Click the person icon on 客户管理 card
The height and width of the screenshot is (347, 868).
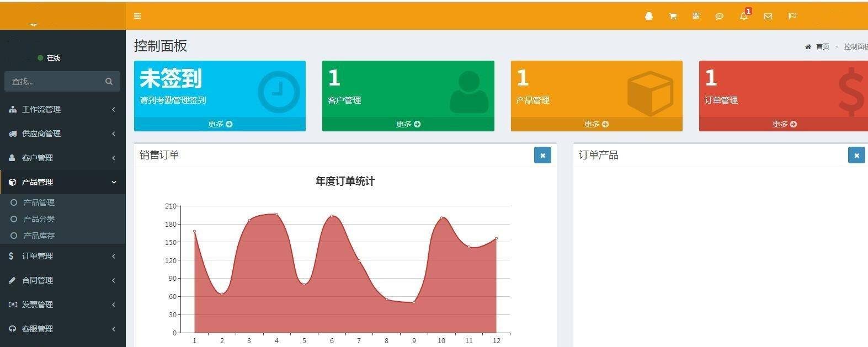(x=469, y=92)
